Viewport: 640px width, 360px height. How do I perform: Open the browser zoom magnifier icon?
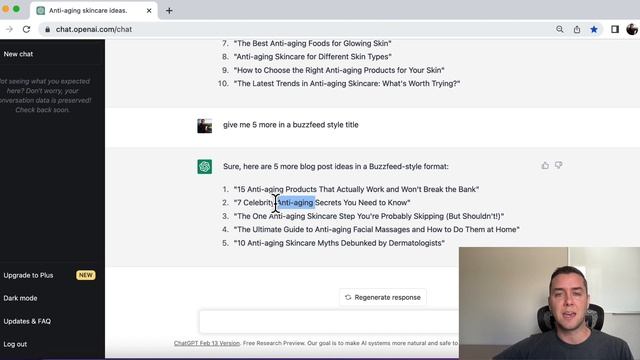click(560, 29)
